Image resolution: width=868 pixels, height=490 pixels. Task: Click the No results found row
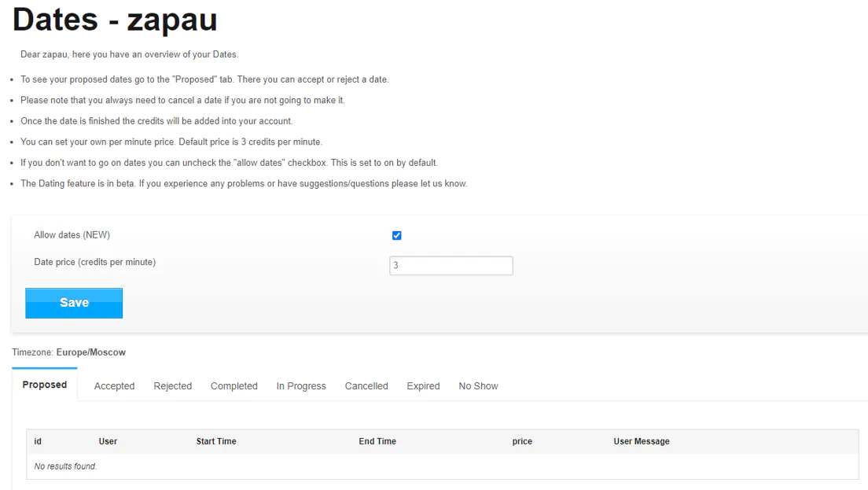(443, 466)
